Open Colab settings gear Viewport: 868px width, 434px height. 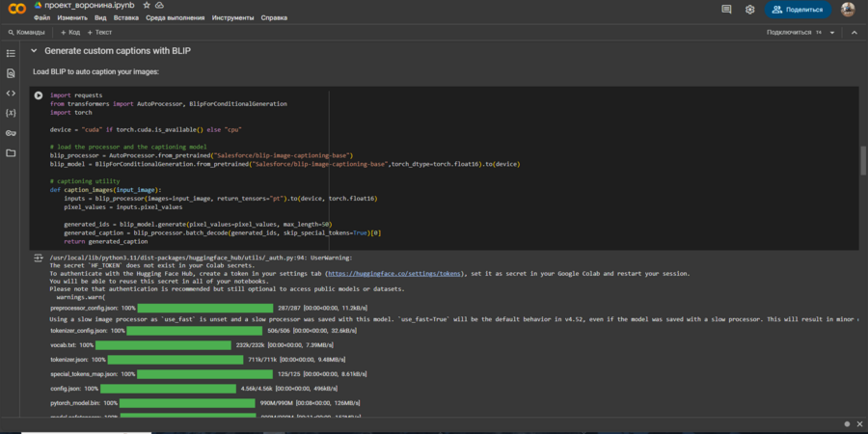click(x=749, y=10)
